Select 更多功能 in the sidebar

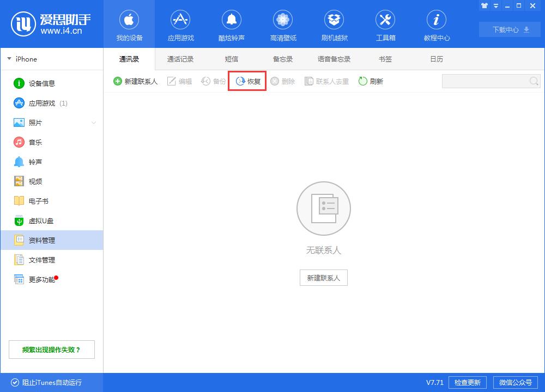[x=52, y=279]
